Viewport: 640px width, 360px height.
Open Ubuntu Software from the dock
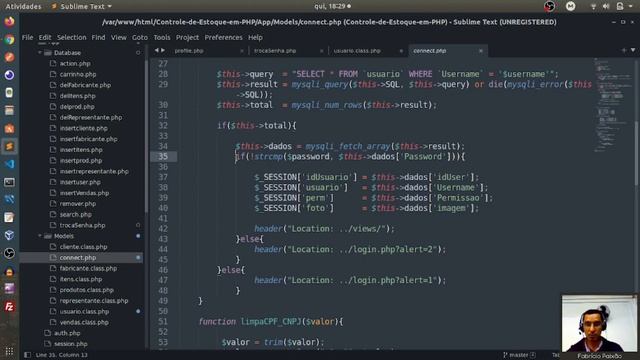coord(9,129)
